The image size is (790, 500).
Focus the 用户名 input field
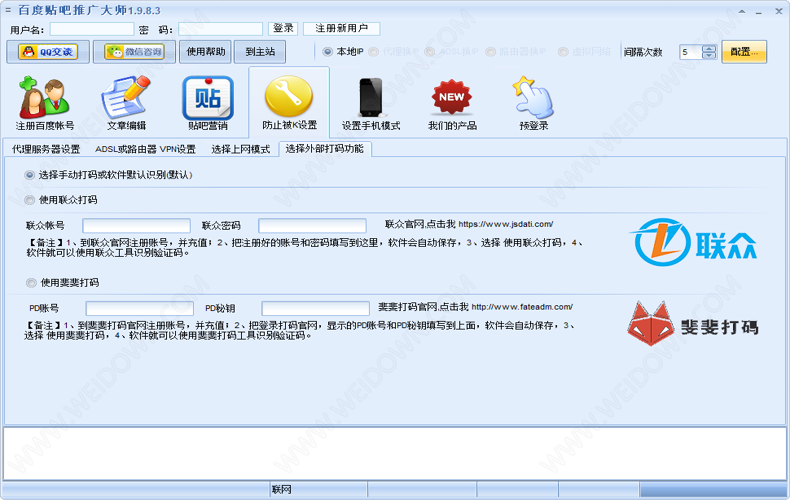click(92, 29)
